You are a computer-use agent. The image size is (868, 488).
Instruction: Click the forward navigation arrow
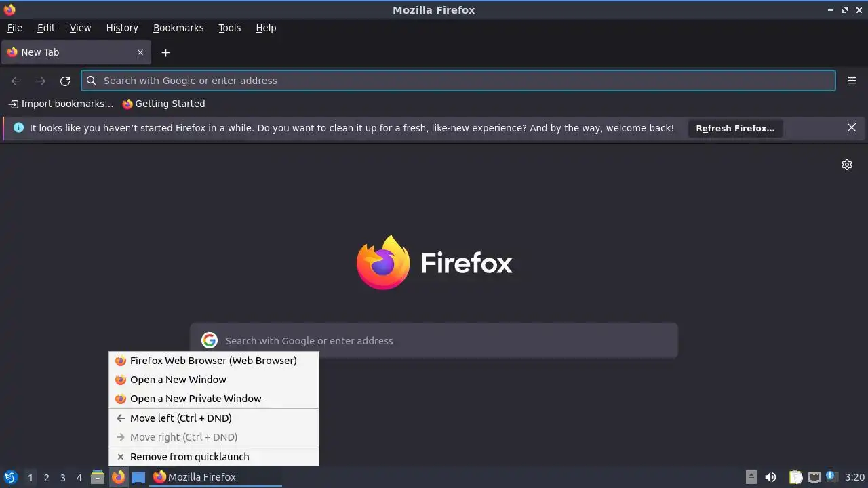click(x=41, y=81)
